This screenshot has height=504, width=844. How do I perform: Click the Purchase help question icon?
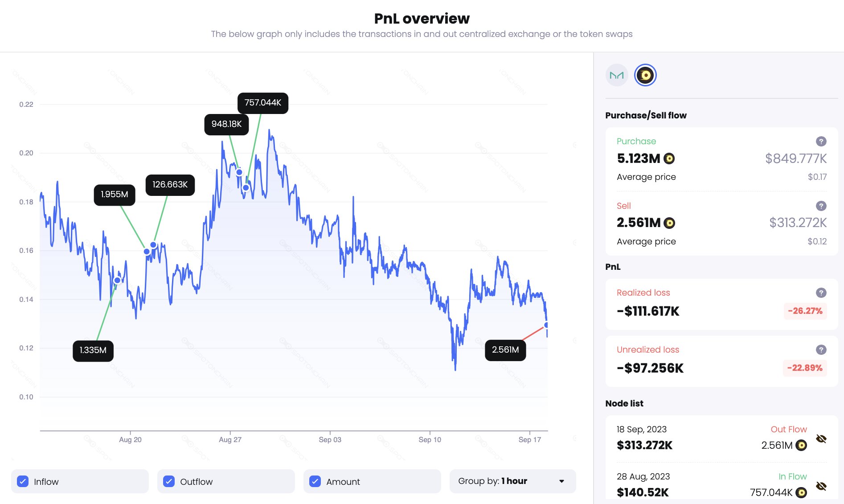(x=821, y=141)
